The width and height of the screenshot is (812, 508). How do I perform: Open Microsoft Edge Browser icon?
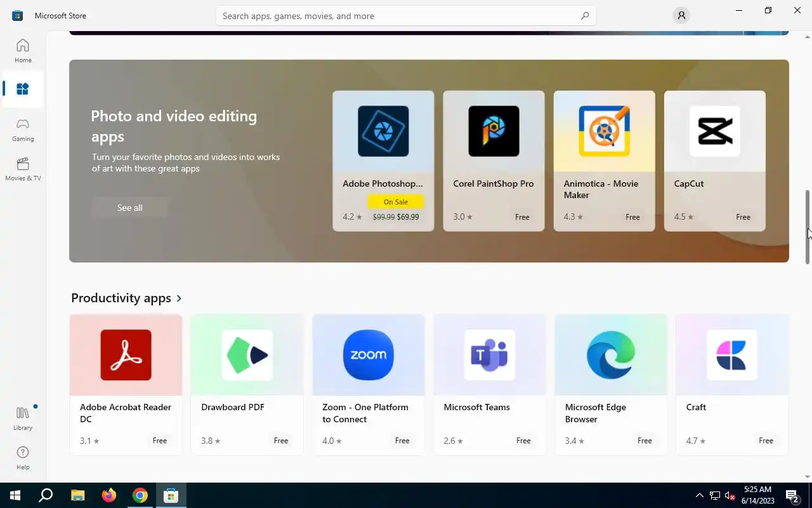pyautogui.click(x=611, y=354)
